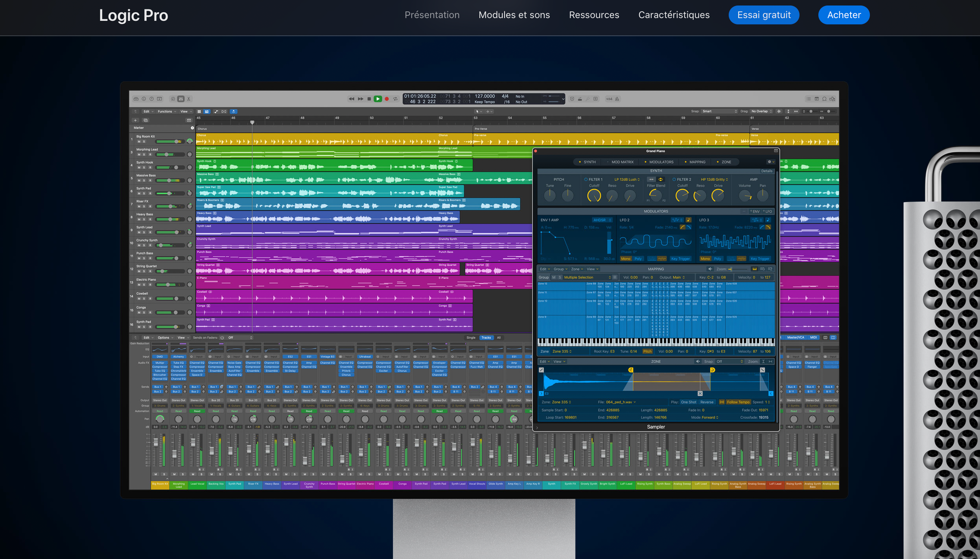This screenshot has height=559, width=980.
Task: Click the keyboard view icon in MAPPING bar
Action: (x=754, y=269)
